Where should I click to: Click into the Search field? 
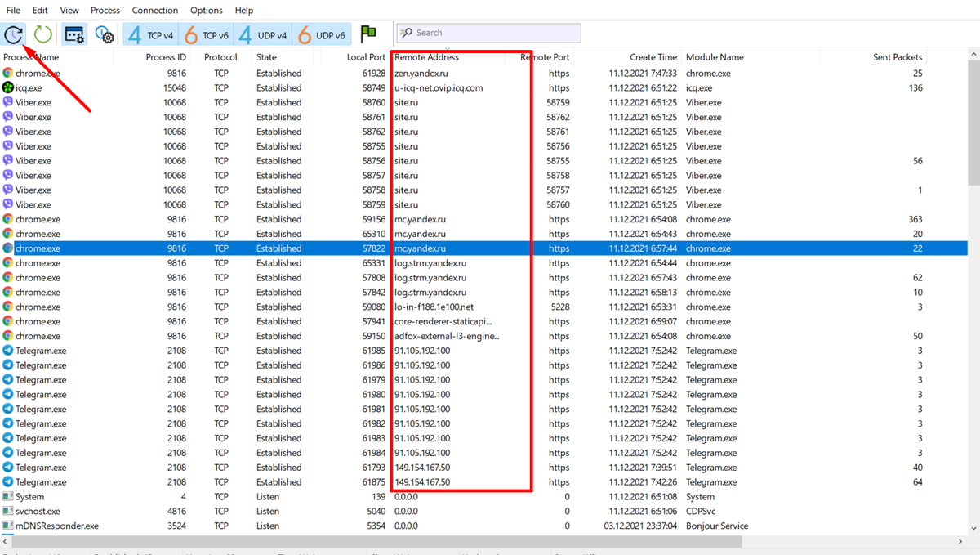(x=488, y=33)
